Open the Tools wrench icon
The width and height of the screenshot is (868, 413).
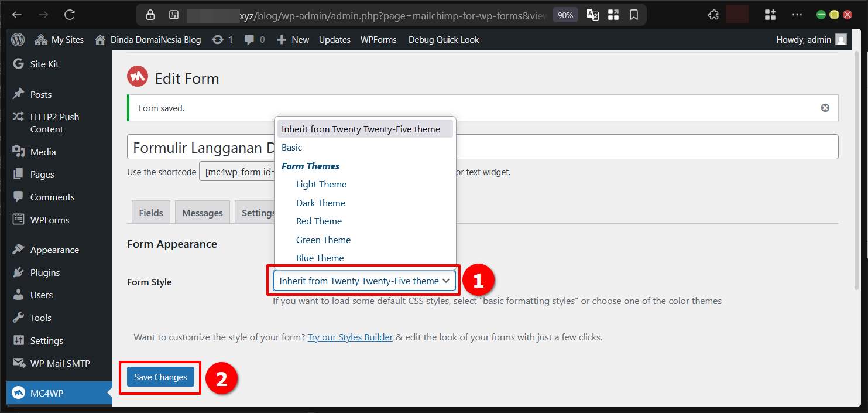[x=18, y=318]
